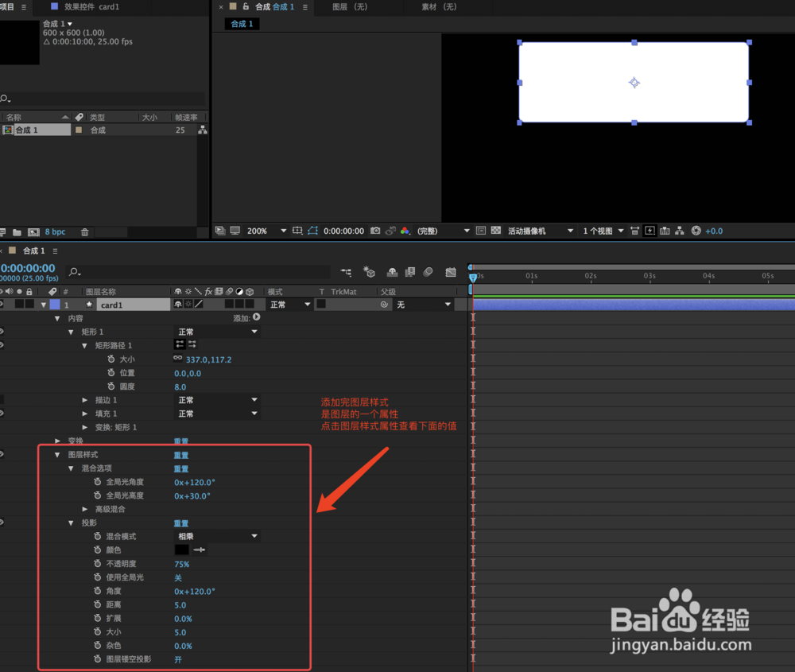Click the 图层镂空投影 value 开
795x672 pixels.
tap(178, 659)
